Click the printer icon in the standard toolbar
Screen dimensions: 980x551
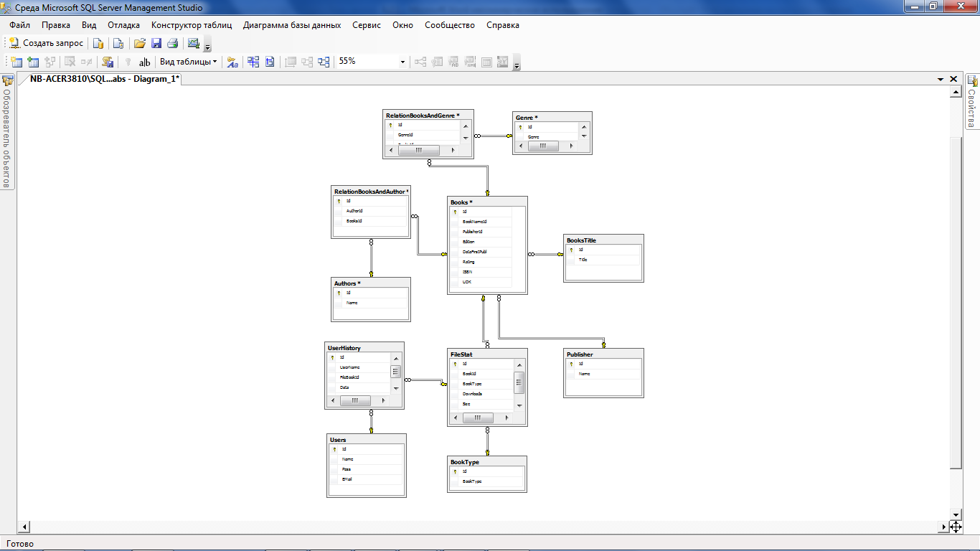click(x=172, y=43)
